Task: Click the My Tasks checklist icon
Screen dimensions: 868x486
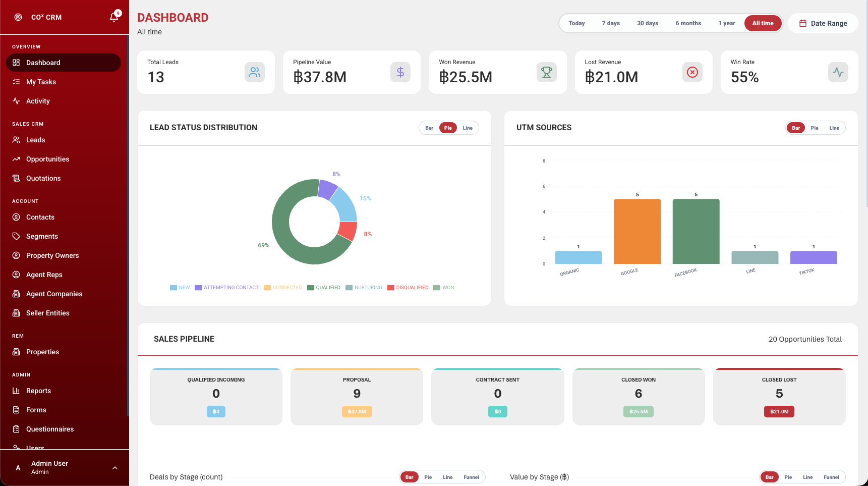Action: 16,82
